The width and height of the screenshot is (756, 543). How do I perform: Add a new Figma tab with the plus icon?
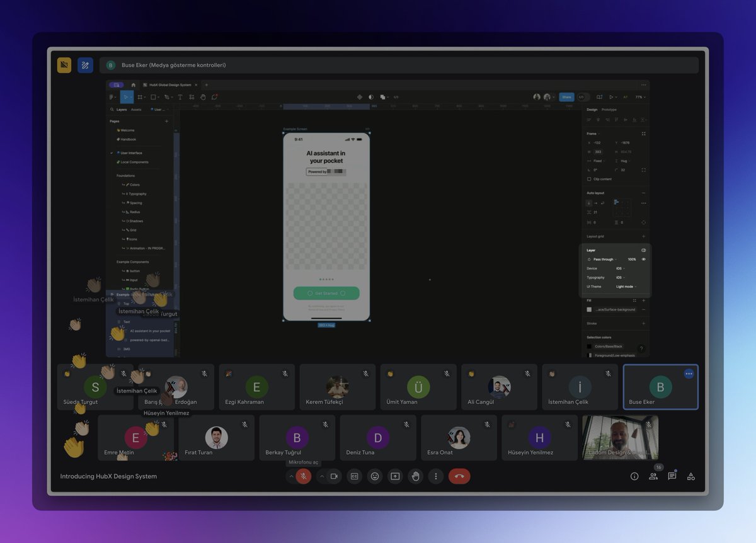[x=206, y=85]
